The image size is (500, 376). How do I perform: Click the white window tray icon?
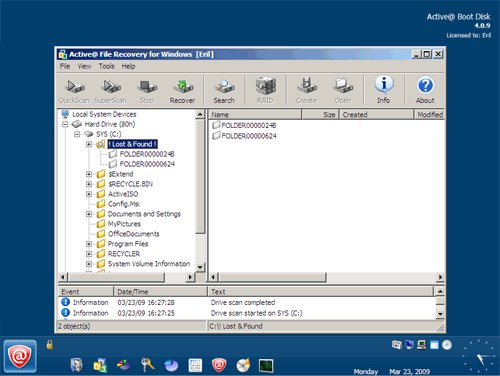click(x=434, y=345)
